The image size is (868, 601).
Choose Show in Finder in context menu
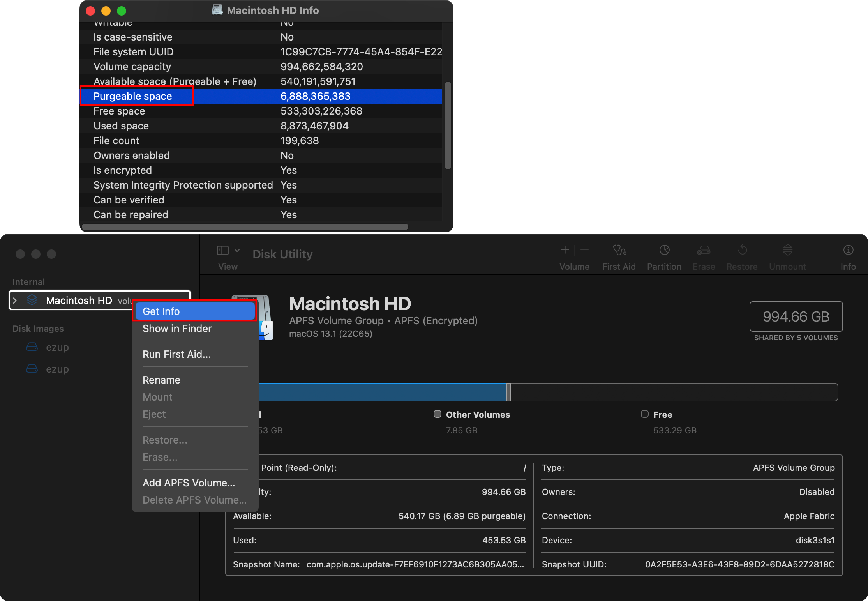(195, 329)
